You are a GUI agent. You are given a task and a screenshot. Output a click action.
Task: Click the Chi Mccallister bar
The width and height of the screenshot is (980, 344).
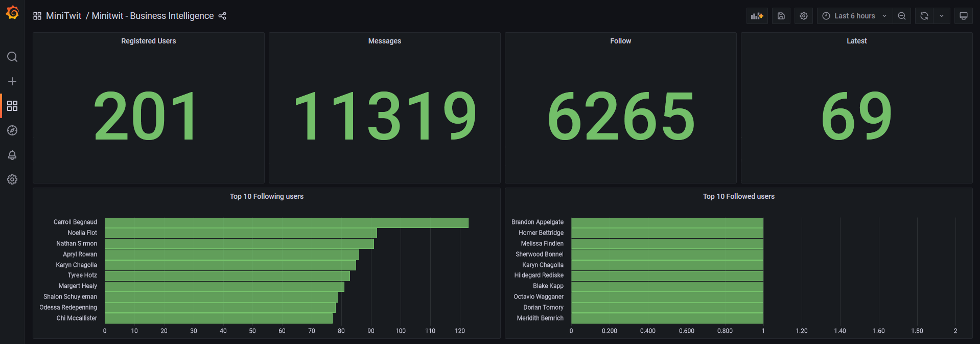coord(219,318)
